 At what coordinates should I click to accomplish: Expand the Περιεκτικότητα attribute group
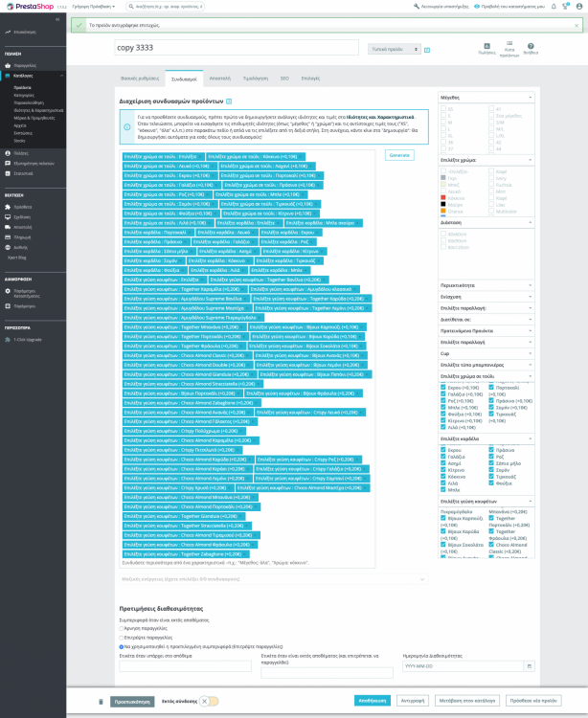[x=486, y=285]
